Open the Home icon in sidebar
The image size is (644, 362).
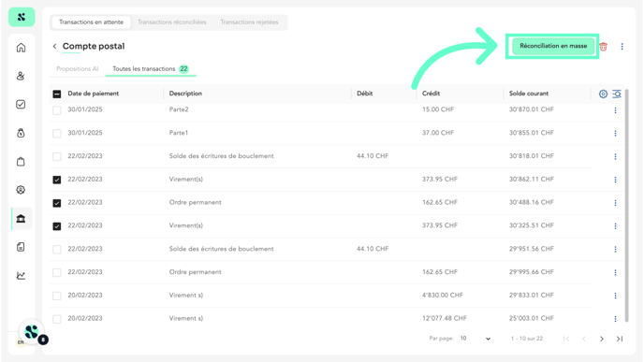pyautogui.click(x=21, y=48)
